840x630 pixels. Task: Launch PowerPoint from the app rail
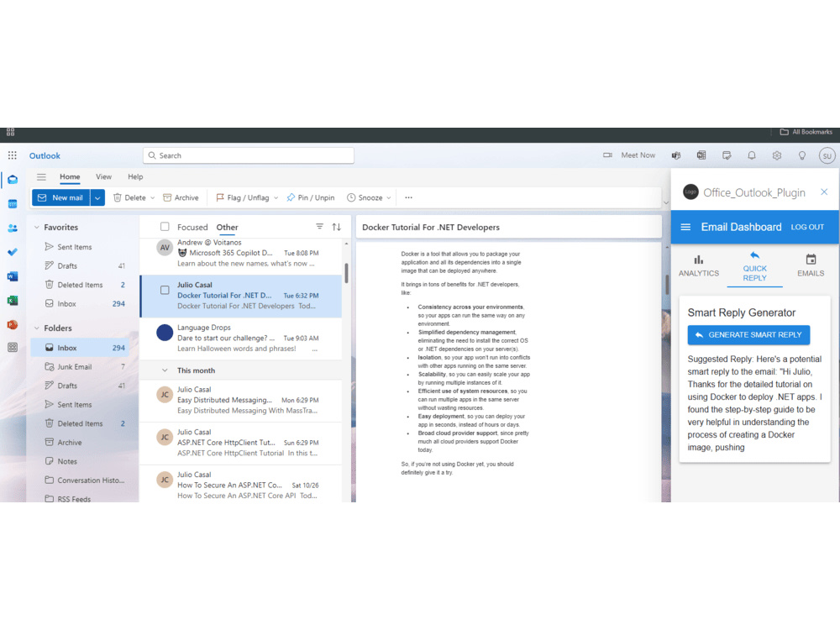[x=13, y=324]
